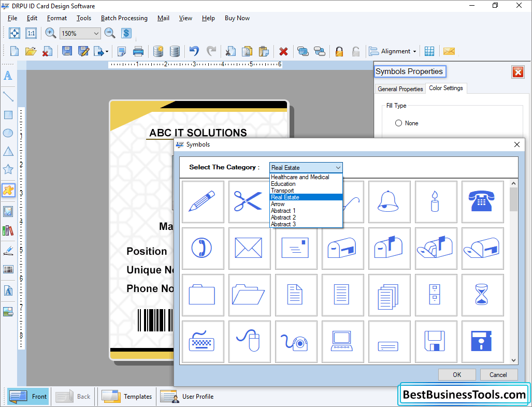Click the Cut scissors toolbar icon
The height and width of the screenshot is (407, 532).
[x=230, y=51]
